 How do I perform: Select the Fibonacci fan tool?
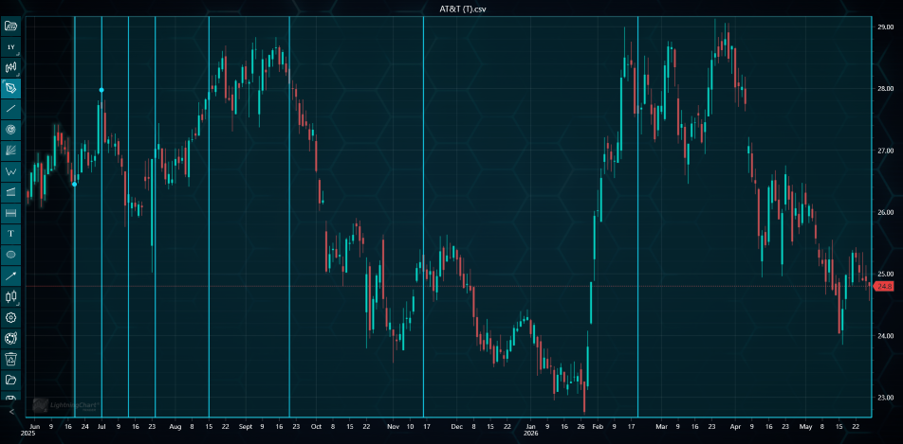(x=11, y=150)
